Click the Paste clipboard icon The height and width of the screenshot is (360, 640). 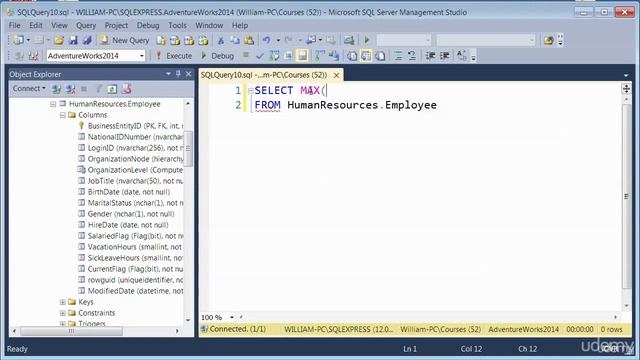point(249,40)
